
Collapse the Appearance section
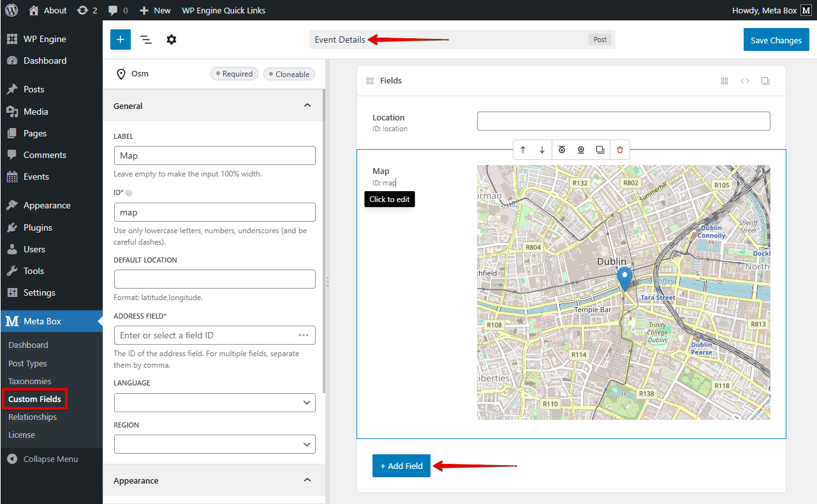[307, 480]
